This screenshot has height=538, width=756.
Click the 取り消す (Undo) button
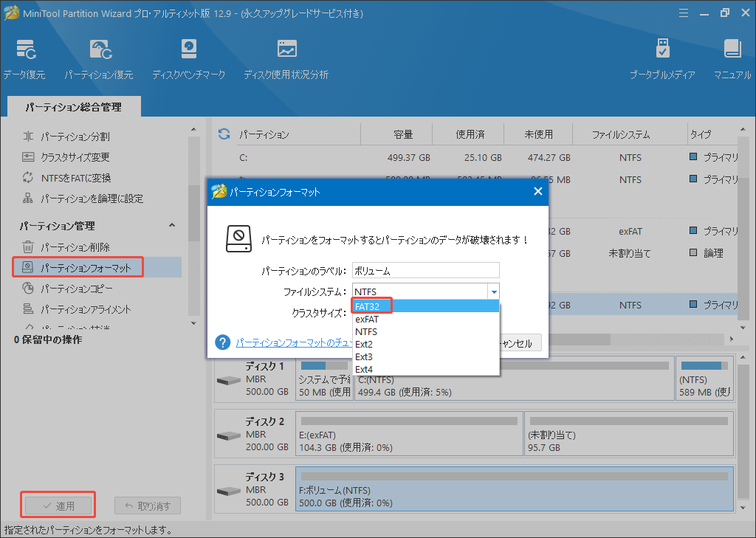pyautogui.click(x=148, y=506)
